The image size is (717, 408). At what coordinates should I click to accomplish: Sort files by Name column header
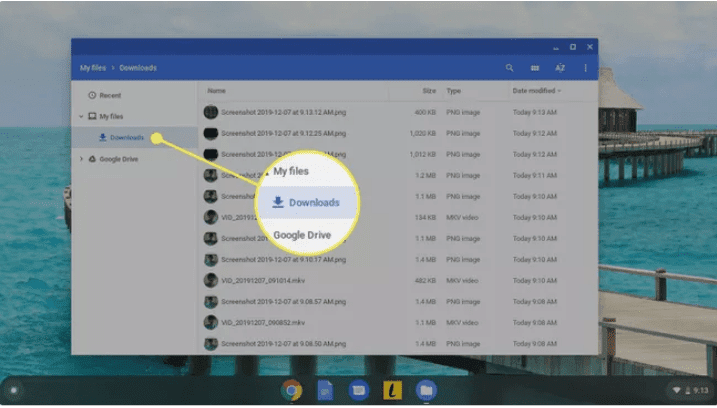pos(217,91)
